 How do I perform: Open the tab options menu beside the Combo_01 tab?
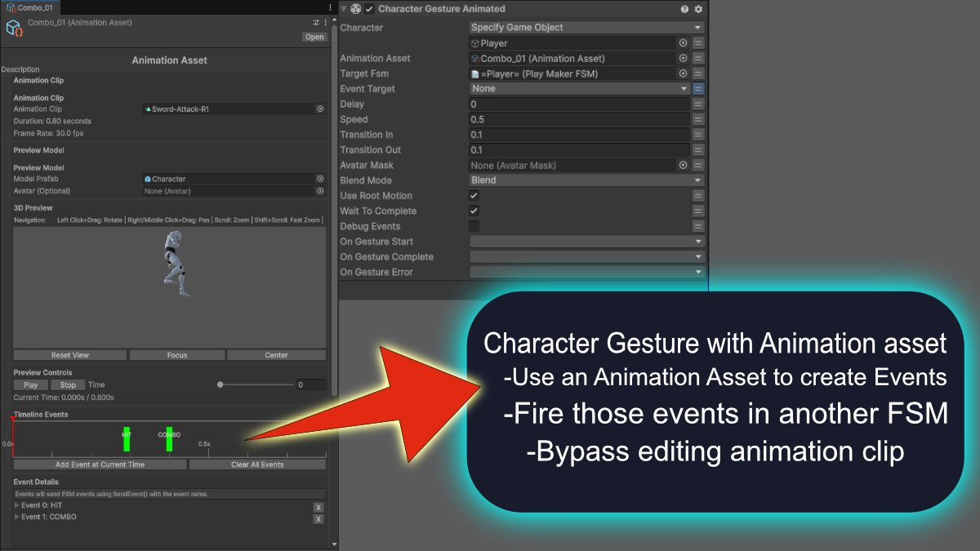point(330,7)
